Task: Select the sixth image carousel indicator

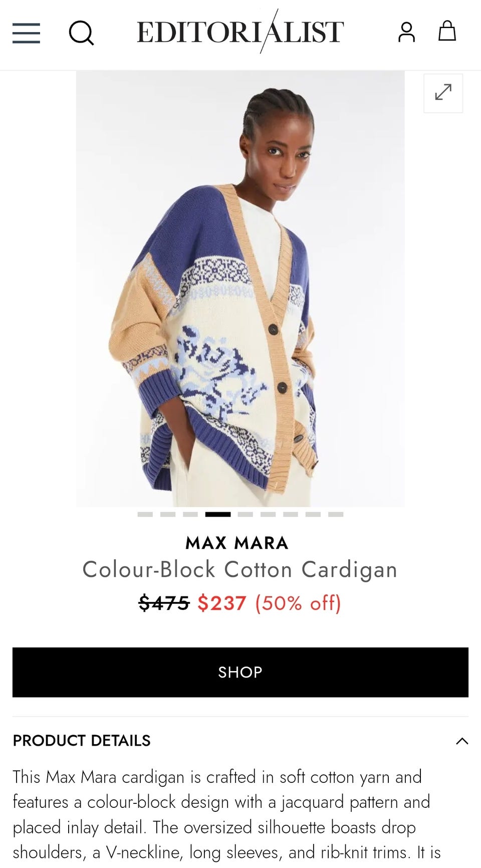Action: point(268,514)
